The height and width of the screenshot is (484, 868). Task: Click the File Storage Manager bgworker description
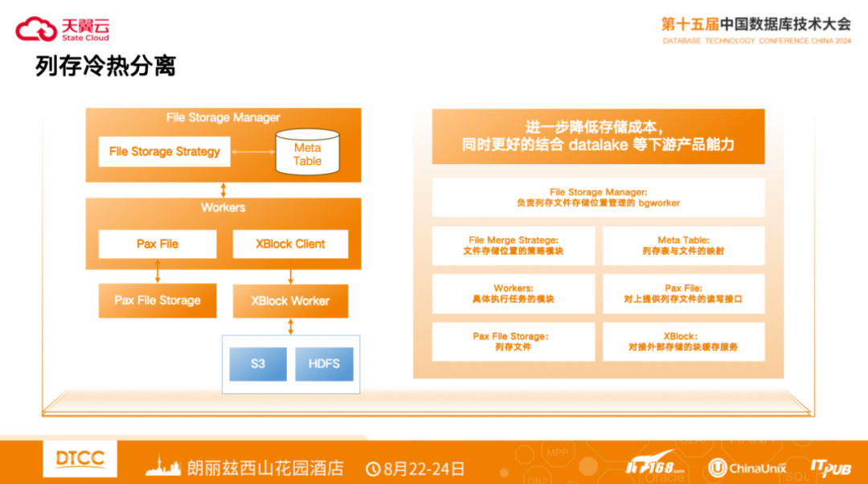click(x=599, y=198)
